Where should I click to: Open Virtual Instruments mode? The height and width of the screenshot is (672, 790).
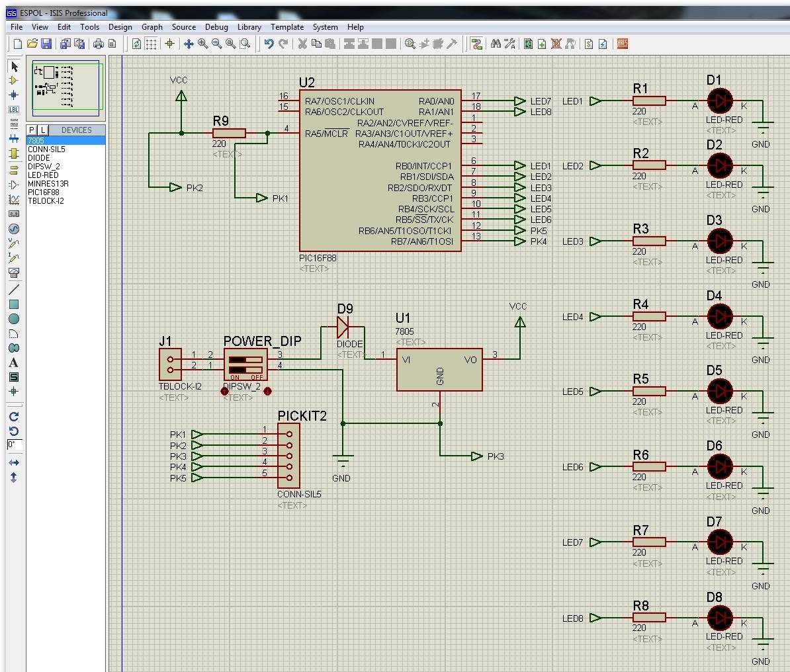(14, 273)
